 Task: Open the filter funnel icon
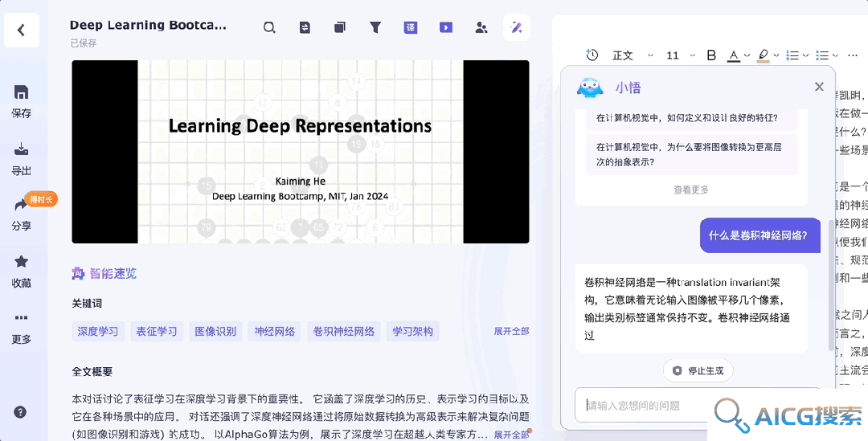[375, 27]
